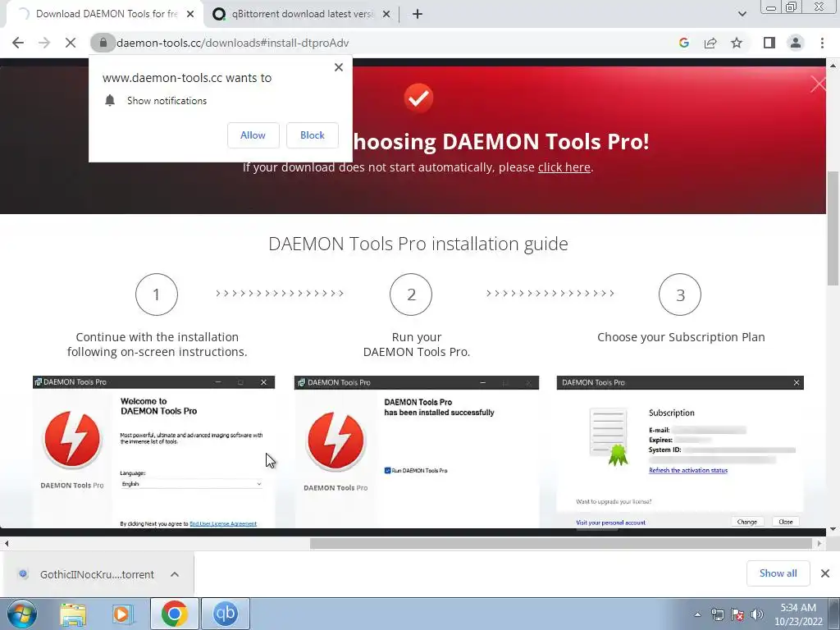Switch to the qBittorrent download tab
The image size is (840, 630).
[x=302, y=14]
